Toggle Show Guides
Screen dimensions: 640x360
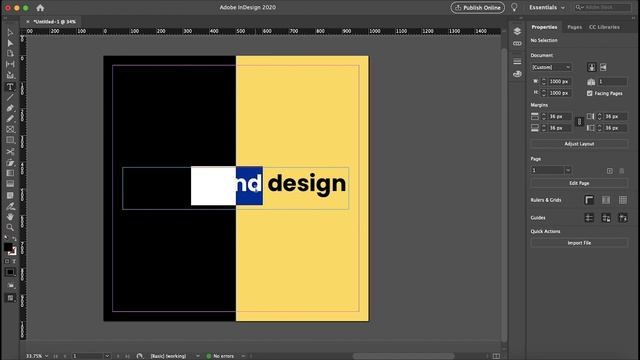tap(589, 218)
